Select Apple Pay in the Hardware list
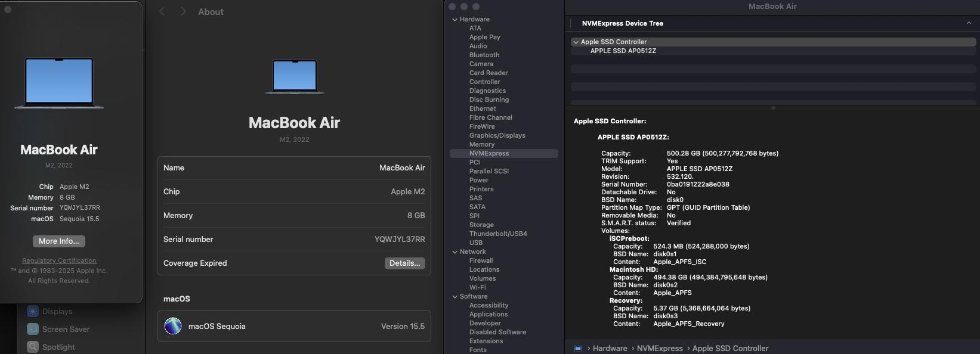Viewport: 980px width, 354px height. (485, 37)
